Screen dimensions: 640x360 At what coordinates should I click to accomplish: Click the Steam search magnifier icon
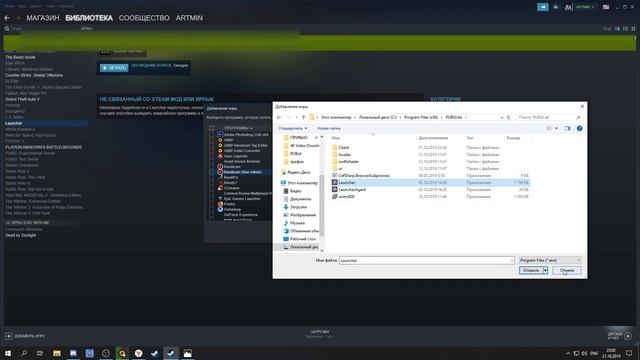click(x=7, y=29)
